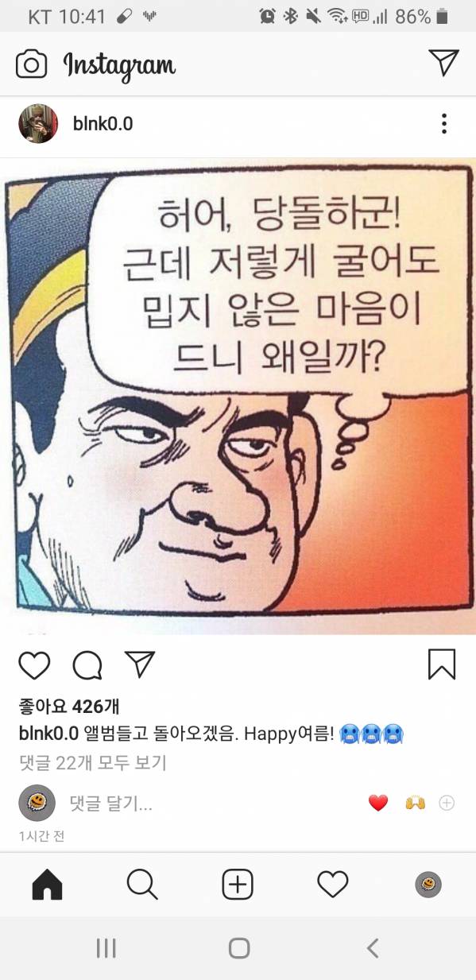This screenshot has height=980, width=476.
Task: Save the post with the bookmark icon
Action: click(x=441, y=664)
